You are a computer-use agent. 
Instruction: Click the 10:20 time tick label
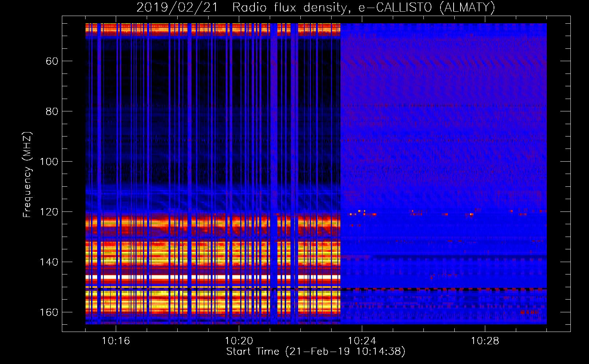(239, 341)
